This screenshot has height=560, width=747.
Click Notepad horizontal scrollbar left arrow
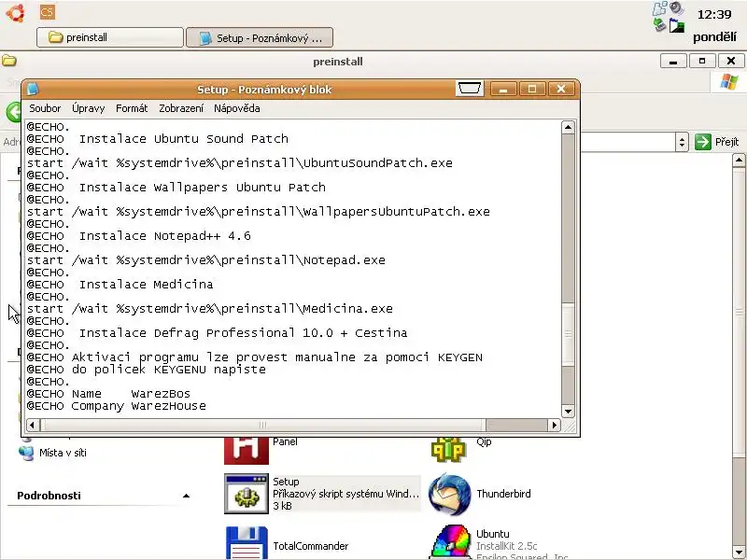[x=33, y=425]
